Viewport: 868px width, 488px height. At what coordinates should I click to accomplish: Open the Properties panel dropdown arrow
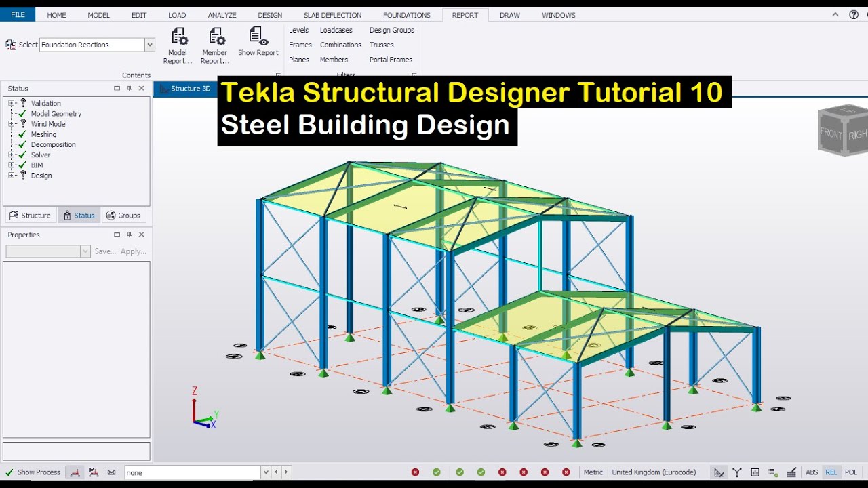tap(85, 251)
